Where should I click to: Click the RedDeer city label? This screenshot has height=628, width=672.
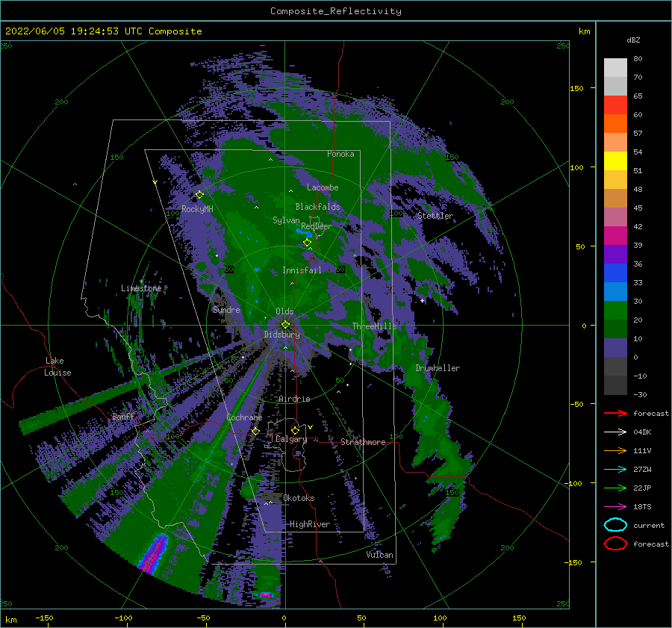click(317, 226)
